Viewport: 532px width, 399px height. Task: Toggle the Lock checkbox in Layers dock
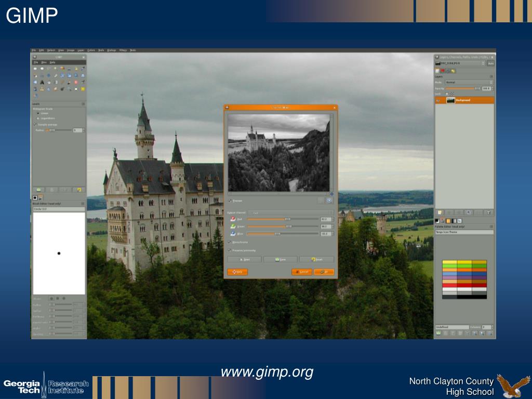click(447, 94)
